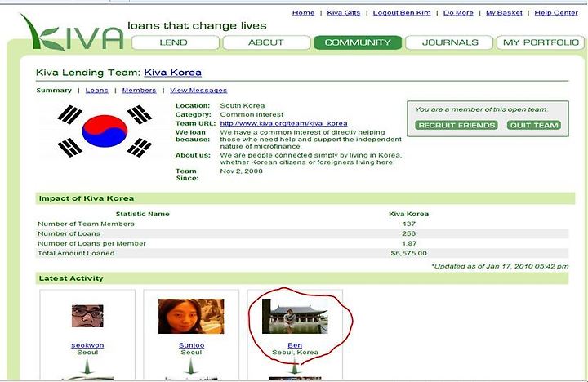Image resolution: width=588 pixels, height=382 pixels.
Task: Click the team since date Nov 2, 2008
Action: (241, 171)
